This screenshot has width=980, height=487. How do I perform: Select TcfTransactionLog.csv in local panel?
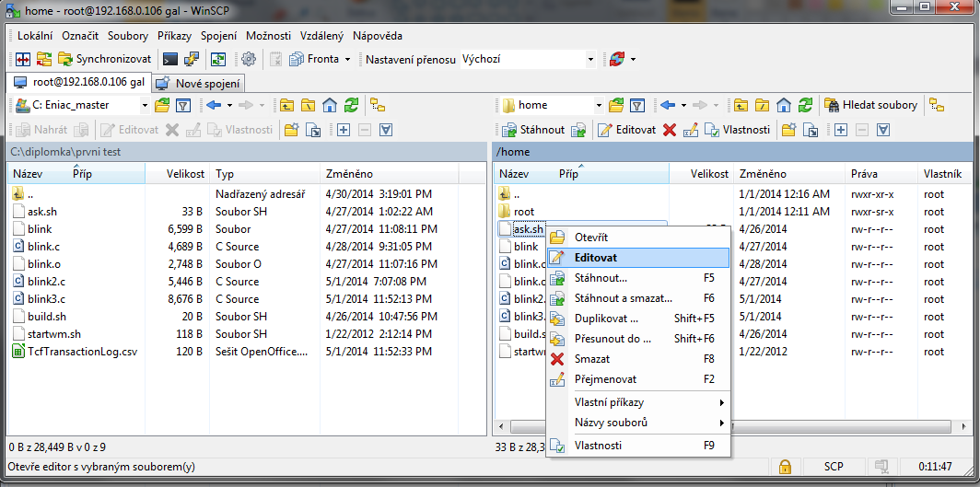pyautogui.click(x=82, y=352)
